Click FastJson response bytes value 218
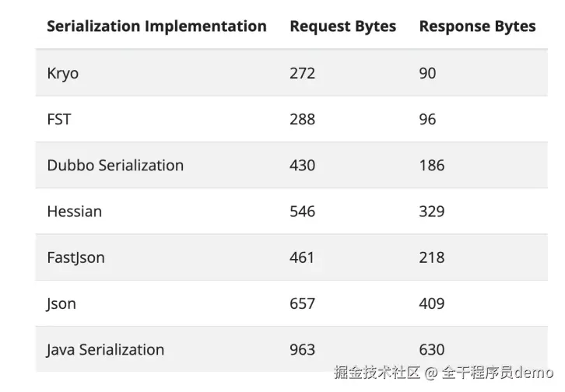This screenshot has height=392, width=565. [432, 257]
